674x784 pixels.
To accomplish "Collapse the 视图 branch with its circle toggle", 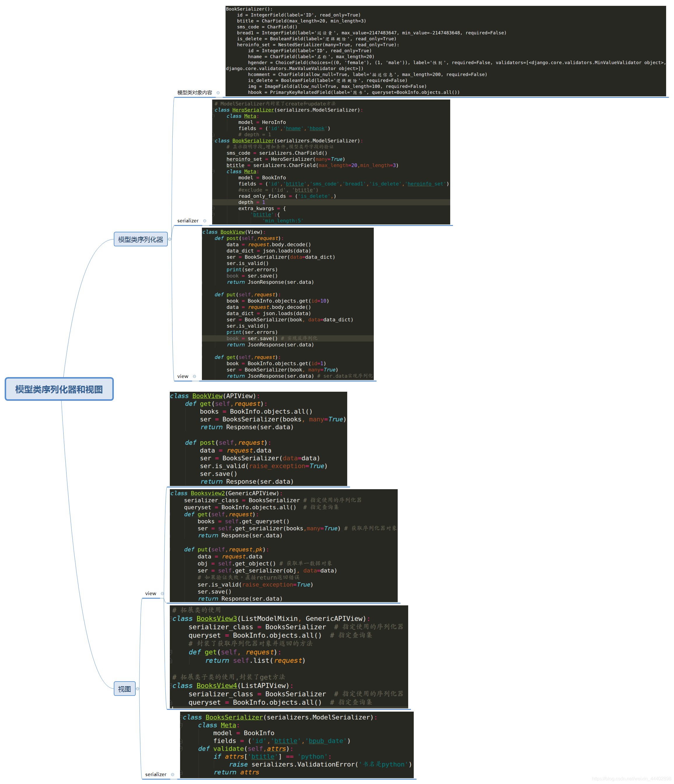I will point(138,689).
